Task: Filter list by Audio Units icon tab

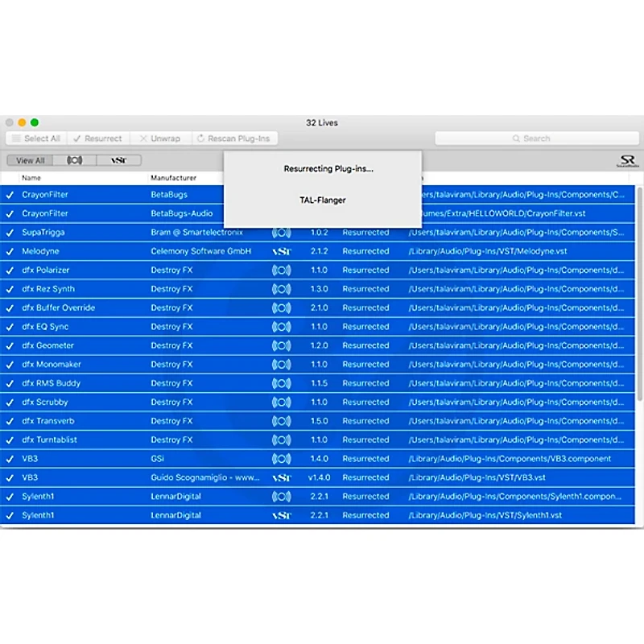Action: click(x=74, y=160)
